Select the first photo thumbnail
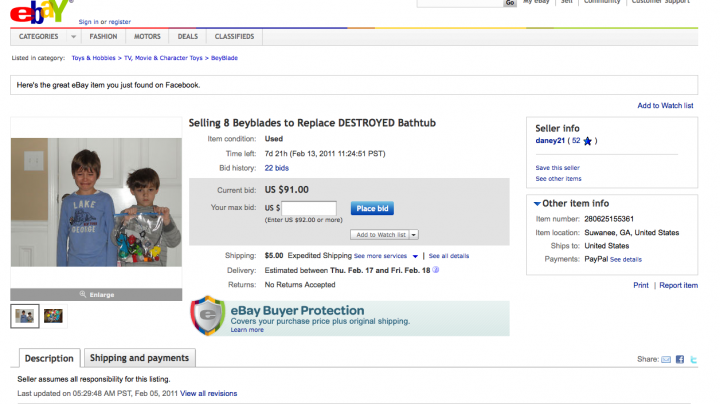The height and width of the screenshot is (404, 720). pos(25,316)
